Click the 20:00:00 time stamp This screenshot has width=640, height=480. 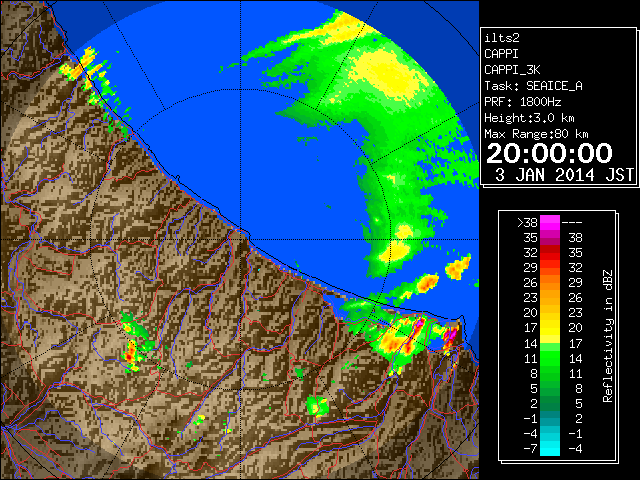tap(549, 153)
